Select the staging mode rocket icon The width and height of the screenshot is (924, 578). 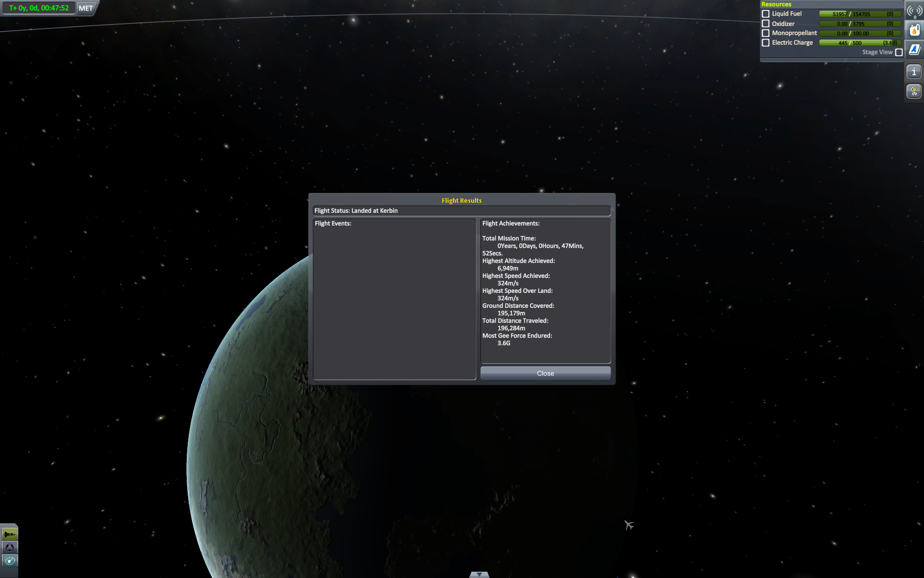(x=10, y=534)
